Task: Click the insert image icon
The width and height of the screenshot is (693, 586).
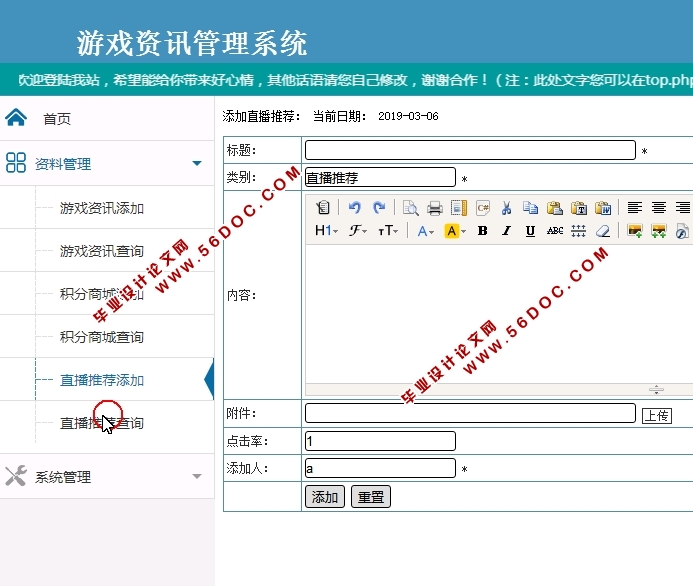Action: [635, 231]
